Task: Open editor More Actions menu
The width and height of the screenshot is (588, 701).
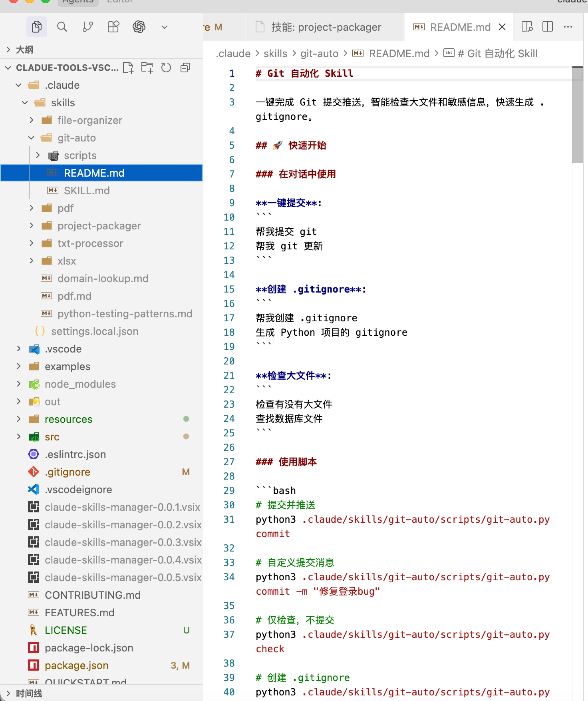Action: click(568, 27)
